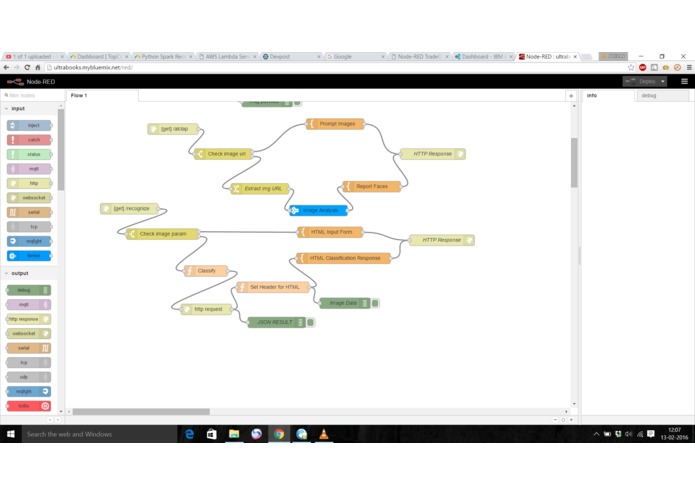This screenshot has width=695, height=494.
Task: Select the Set Header for HTML node
Action: [273, 287]
